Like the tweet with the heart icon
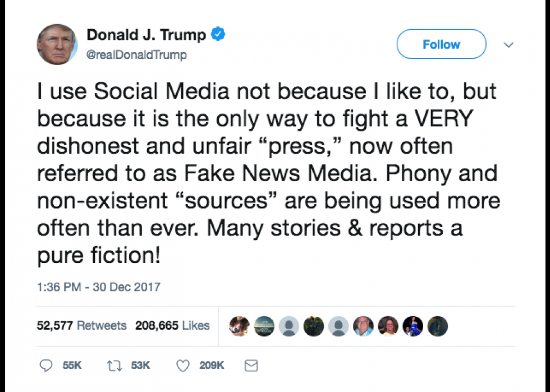The width and height of the screenshot is (550, 392). pyautogui.click(x=183, y=366)
